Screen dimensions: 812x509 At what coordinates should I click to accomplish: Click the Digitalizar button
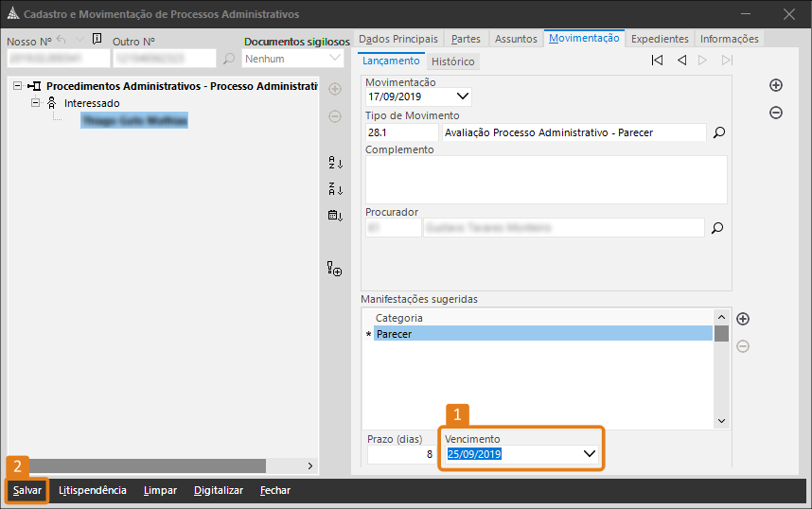[219, 491]
